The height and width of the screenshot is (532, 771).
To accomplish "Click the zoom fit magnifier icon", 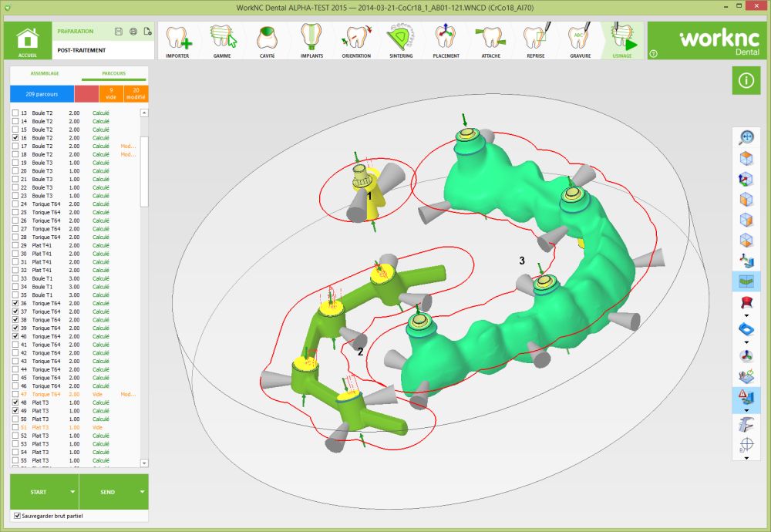I will coord(746,137).
